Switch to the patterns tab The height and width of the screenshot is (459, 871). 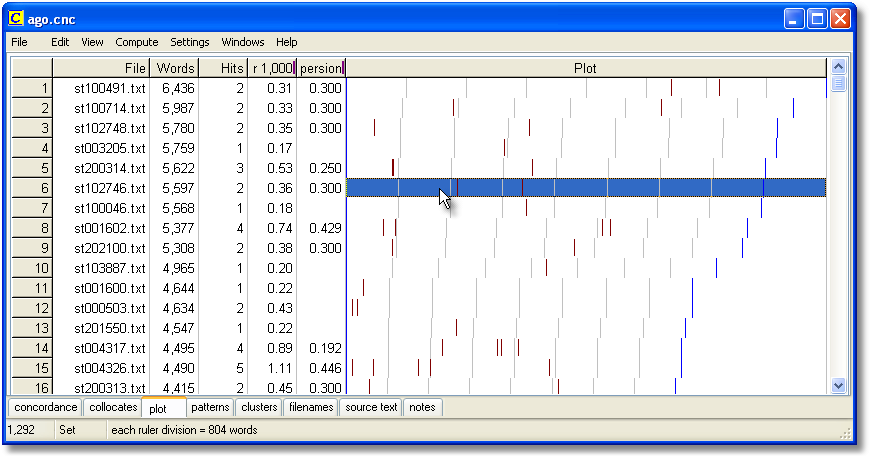(210, 407)
